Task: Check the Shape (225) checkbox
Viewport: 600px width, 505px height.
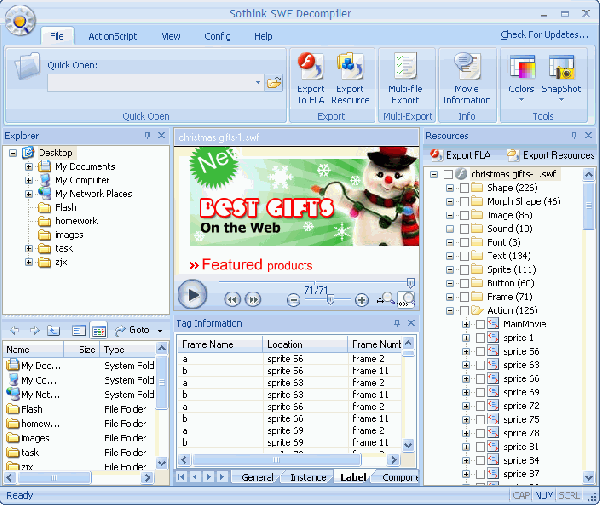Action: pos(464,188)
